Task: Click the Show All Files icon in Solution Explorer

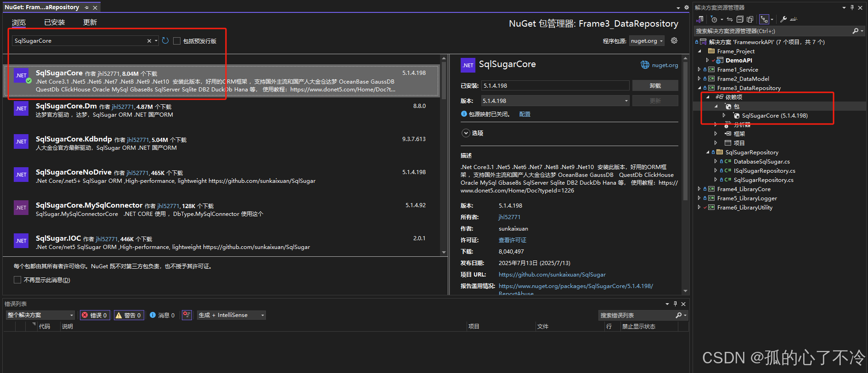Action: [x=750, y=19]
